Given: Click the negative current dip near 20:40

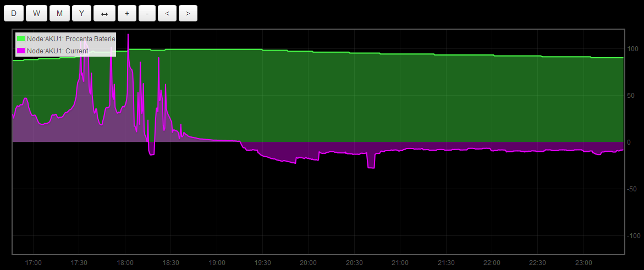Looking at the screenshot, I should (371, 167).
